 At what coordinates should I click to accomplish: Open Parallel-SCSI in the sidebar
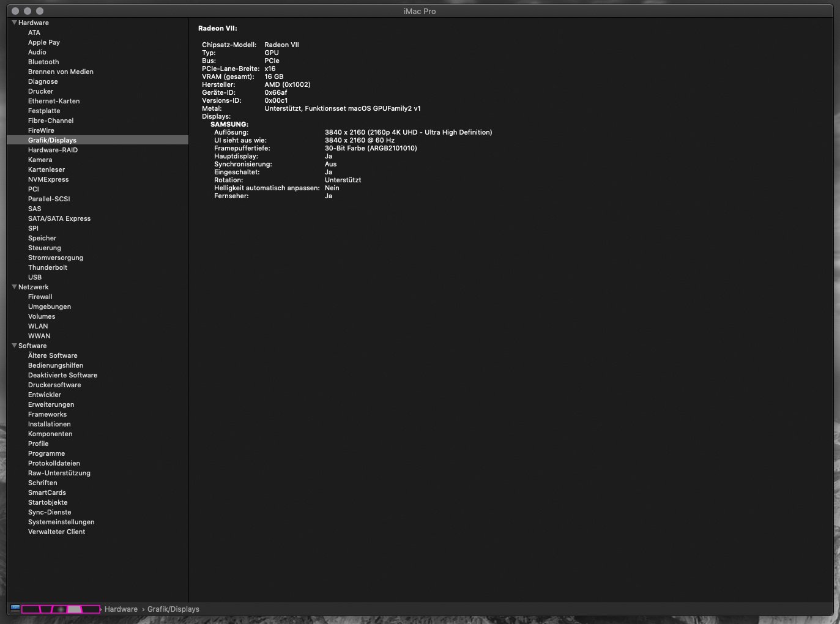coord(49,199)
